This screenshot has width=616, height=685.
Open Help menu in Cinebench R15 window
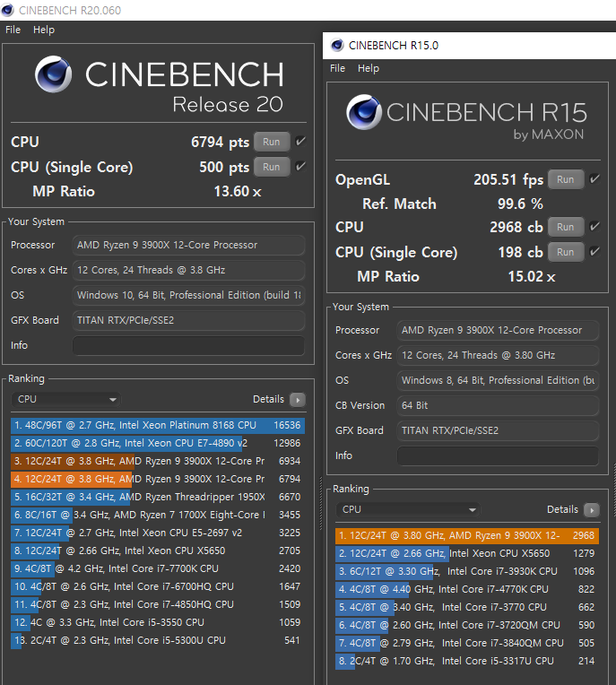tap(369, 68)
